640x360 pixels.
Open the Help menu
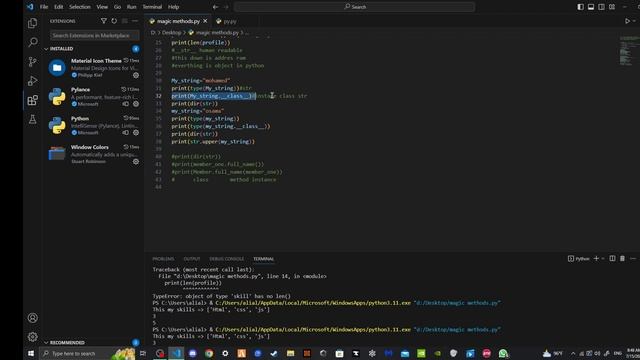point(173,7)
